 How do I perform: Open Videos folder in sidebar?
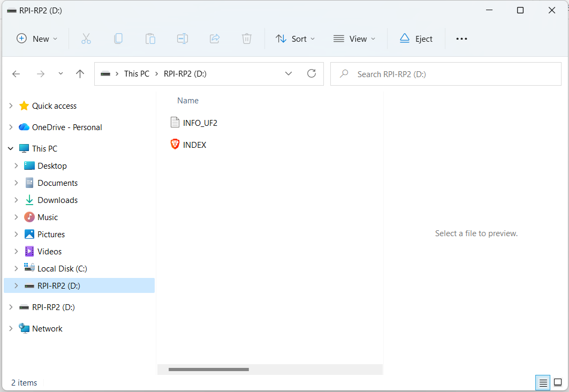[x=49, y=252]
